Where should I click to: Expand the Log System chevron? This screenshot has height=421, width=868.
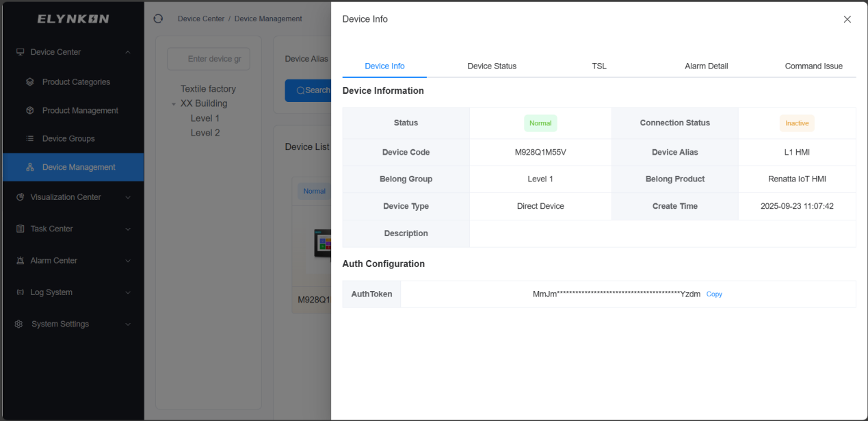[128, 292]
